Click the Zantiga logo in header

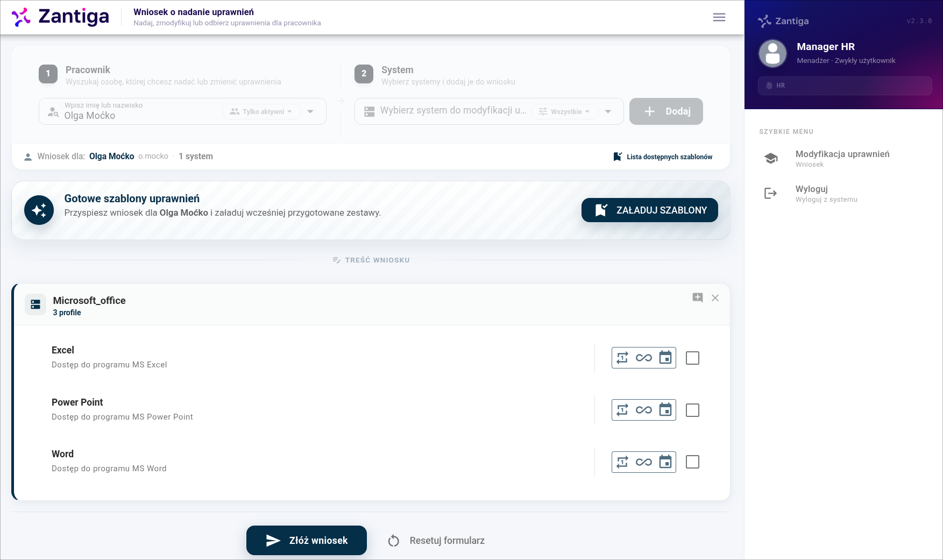60,17
